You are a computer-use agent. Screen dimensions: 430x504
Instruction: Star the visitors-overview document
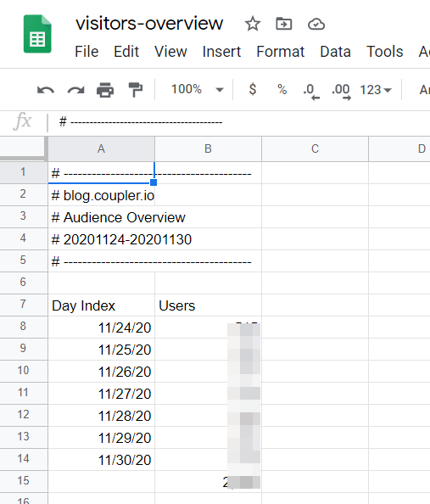253,24
